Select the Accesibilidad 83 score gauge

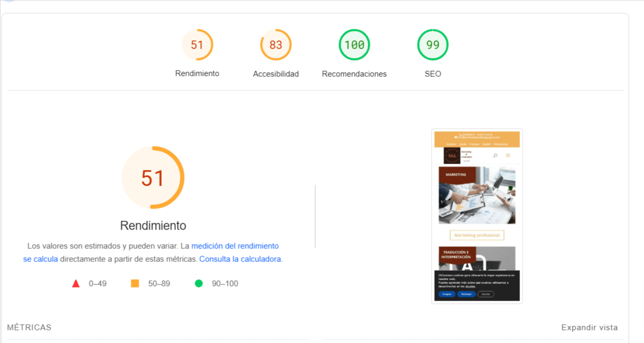(276, 45)
